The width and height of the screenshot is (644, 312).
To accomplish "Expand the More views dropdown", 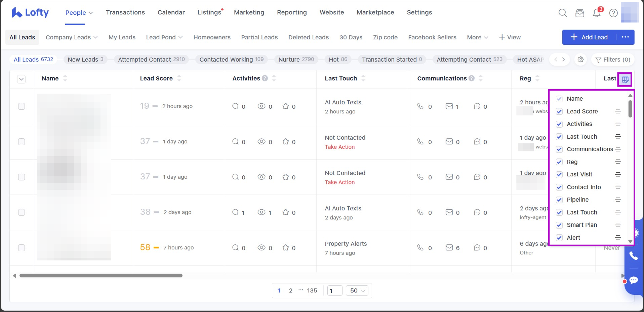I will pyautogui.click(x=477, y=37).
